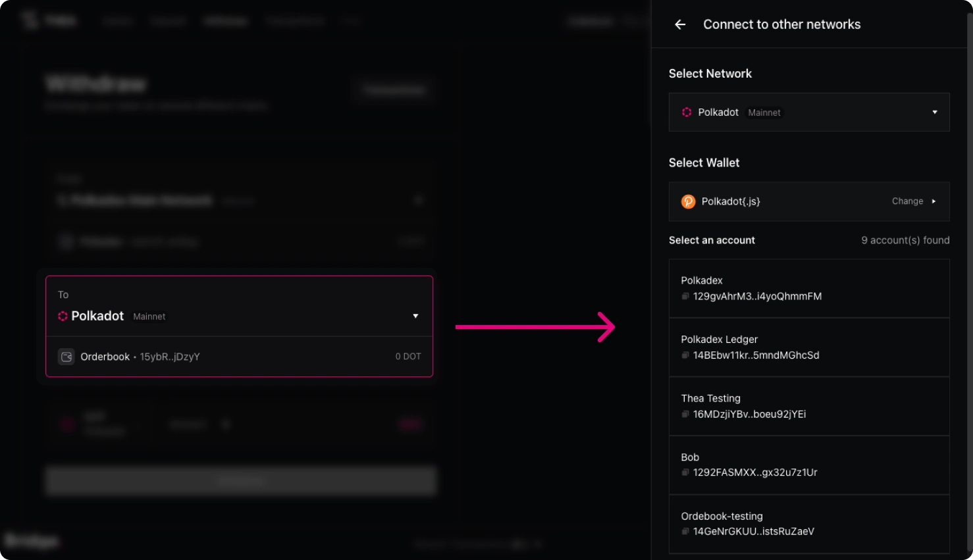Image resolution: width=973 pixels, height=560 pixels.
Task: Copy the Thea Testing address
Action: 685,415
